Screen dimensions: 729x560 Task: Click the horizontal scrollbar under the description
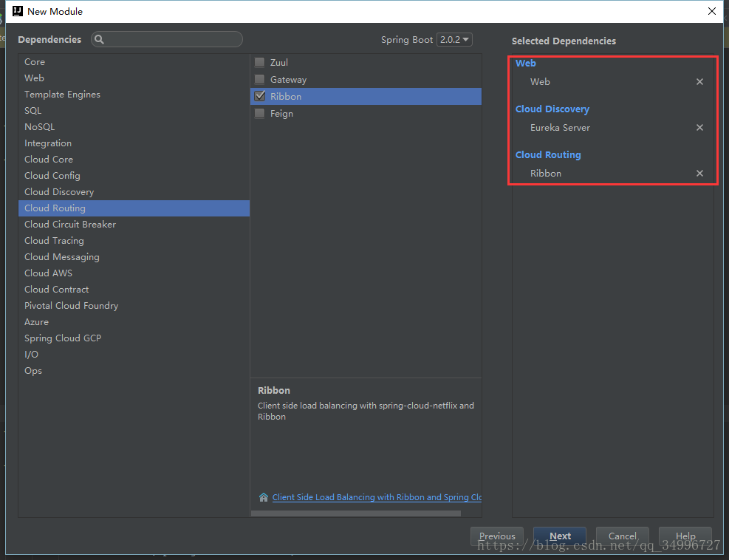pyautogui.click(x=356, y=513)
